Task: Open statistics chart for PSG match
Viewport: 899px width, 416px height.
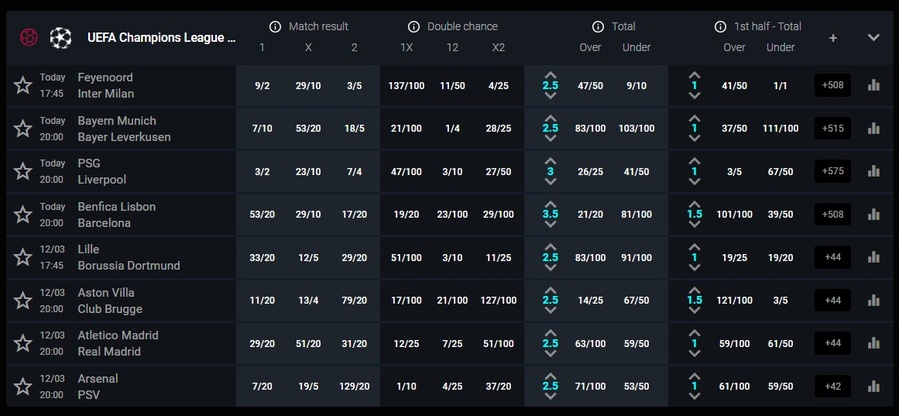Action: [873, 171]
